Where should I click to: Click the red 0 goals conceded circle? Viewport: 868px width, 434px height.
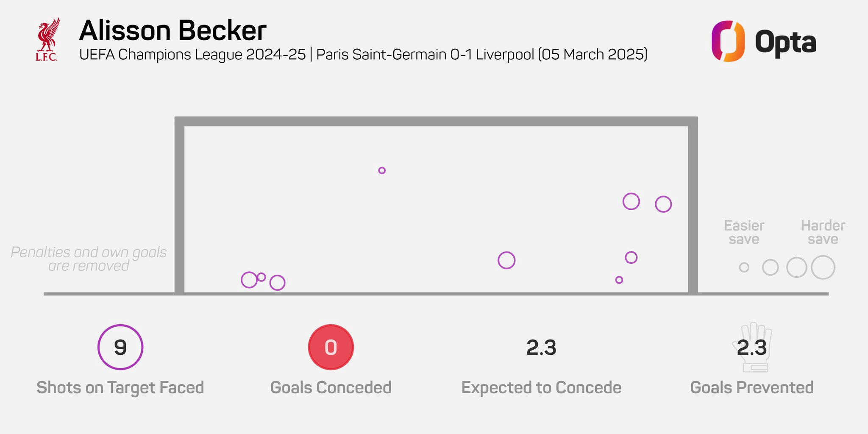[331, 347]
